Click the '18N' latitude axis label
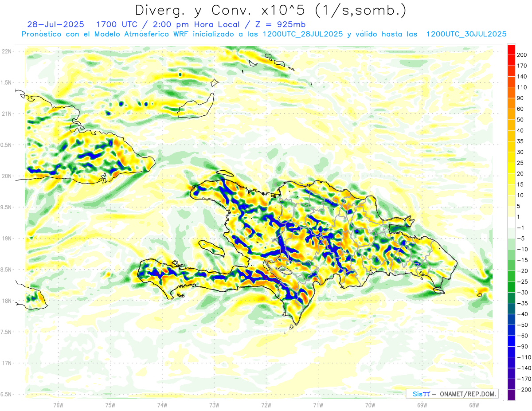The image size is (532, 411). tap(7, 301)
